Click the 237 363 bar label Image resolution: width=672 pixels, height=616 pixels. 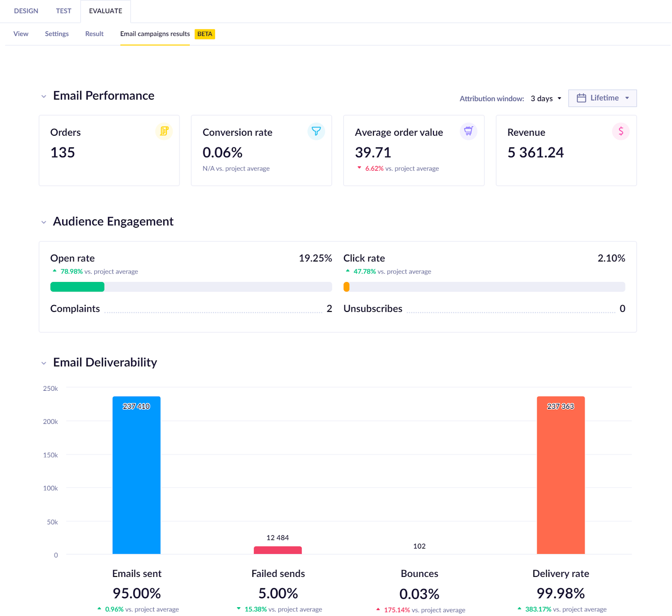[561, 406]
